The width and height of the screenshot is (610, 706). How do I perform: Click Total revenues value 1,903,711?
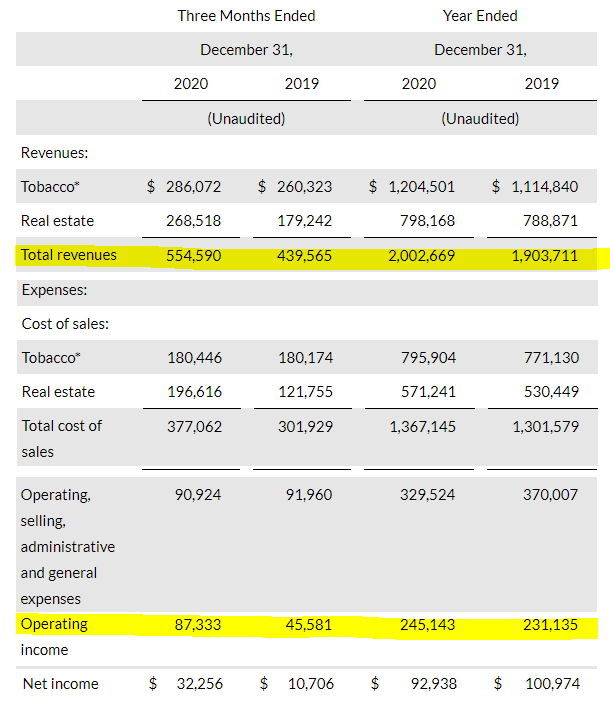coord(545,256)
